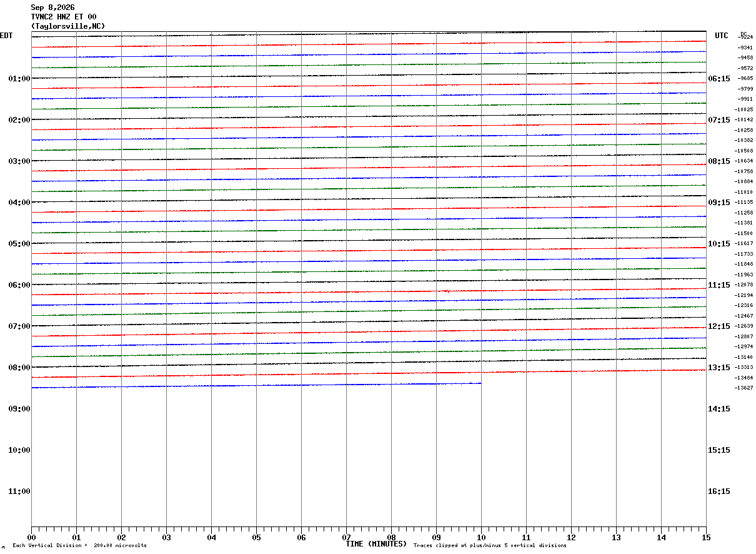The width and height of the screenshot is (756, 554).
Task: Click the Sep 8,2026 date header
Action: pyautogui.click(x=52, y=8)
